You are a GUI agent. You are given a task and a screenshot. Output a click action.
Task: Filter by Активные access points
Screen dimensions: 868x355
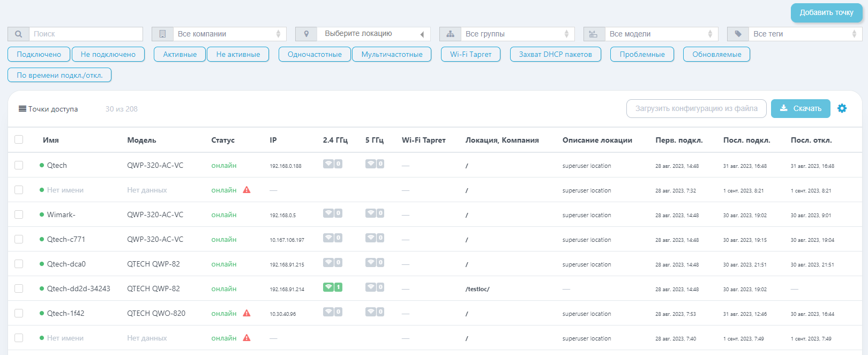click(x=180, y=54)
